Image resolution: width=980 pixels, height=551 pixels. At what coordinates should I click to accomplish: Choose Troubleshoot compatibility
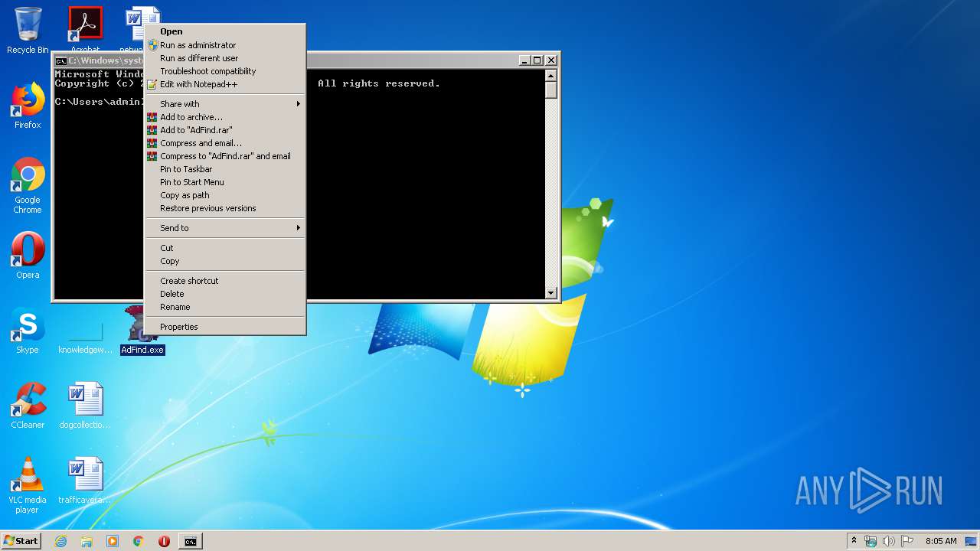(225, 71)
